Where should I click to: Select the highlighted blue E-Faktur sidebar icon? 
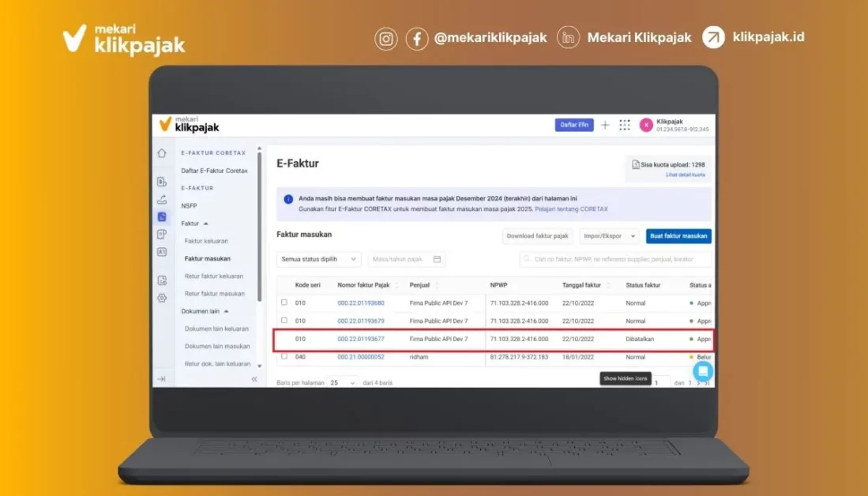(162, 216)
